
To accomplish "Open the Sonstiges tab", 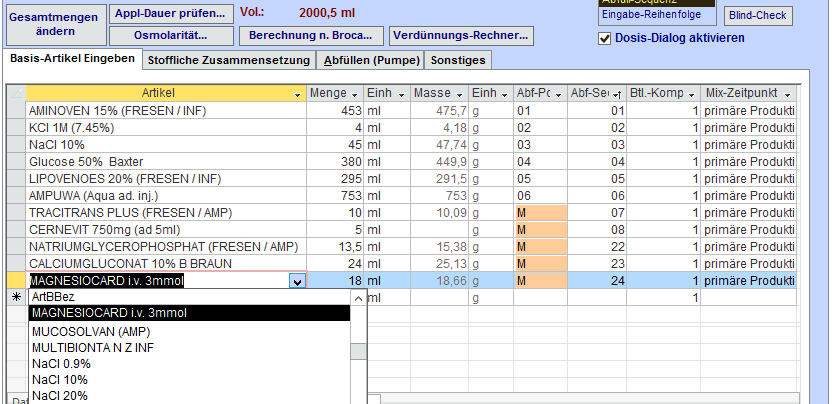I will pyautogui.click(x=458, y=60).
